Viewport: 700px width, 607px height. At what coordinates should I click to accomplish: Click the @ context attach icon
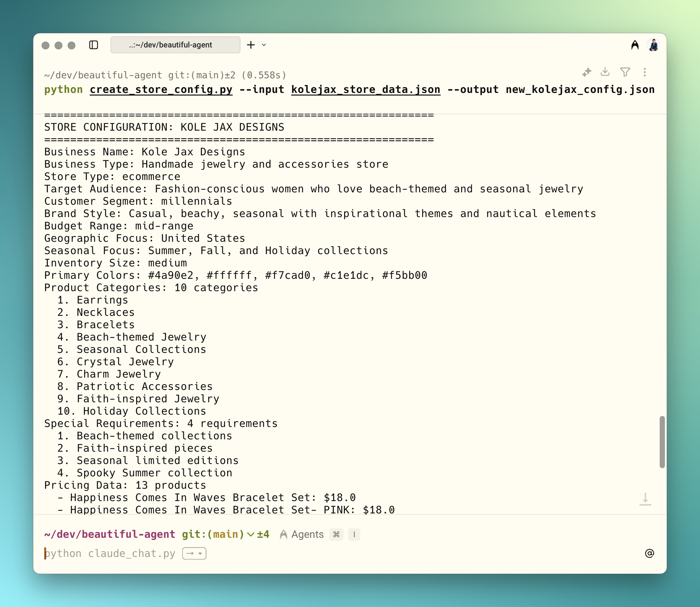(649, 553)
